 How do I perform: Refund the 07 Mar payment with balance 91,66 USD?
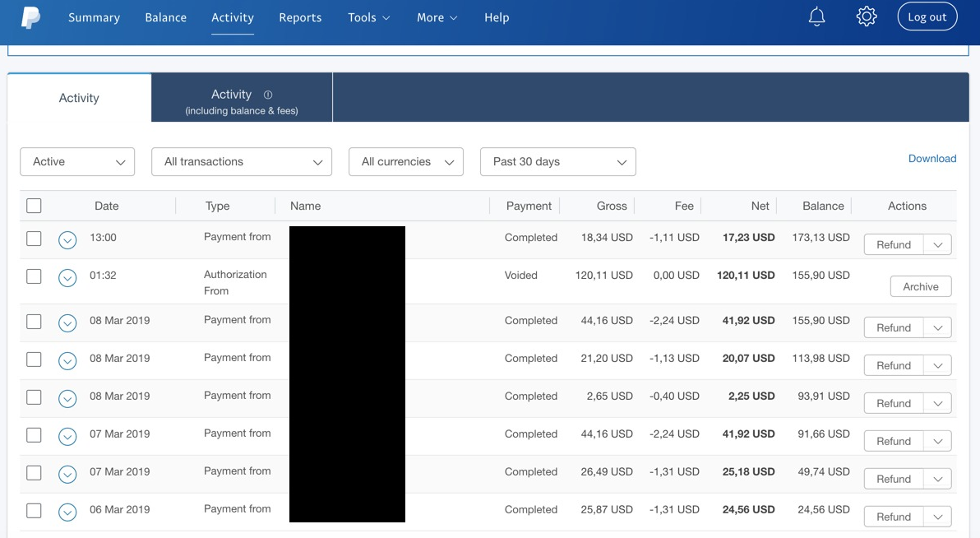point(894,441)
